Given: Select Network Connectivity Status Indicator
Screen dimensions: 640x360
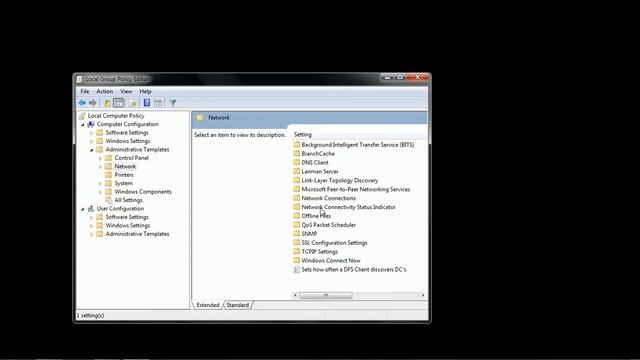Looking at the screenshot, I should 348,207.
